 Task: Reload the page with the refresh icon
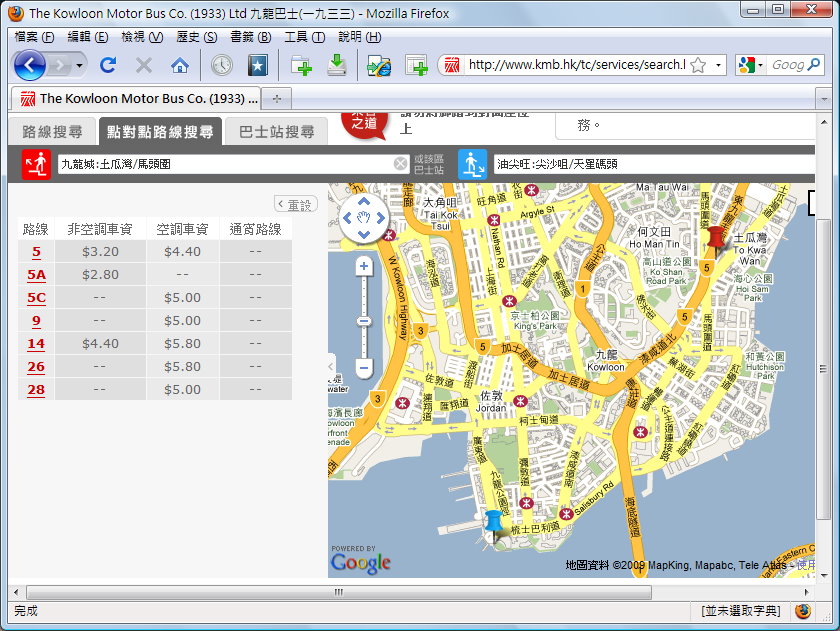point(108,65)
